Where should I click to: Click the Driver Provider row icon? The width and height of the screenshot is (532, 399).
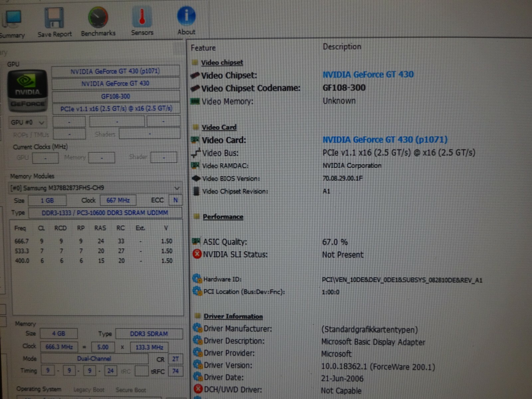pos(198,352)
